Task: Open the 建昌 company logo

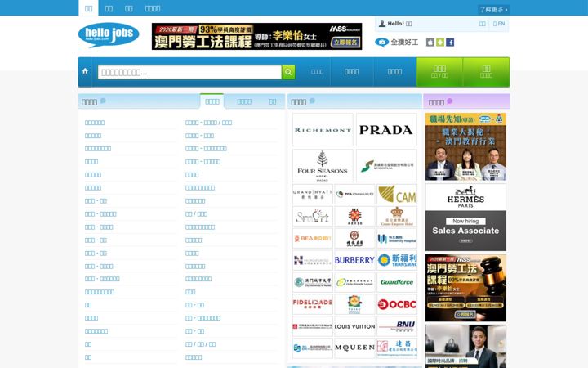Action: [397, 348]
